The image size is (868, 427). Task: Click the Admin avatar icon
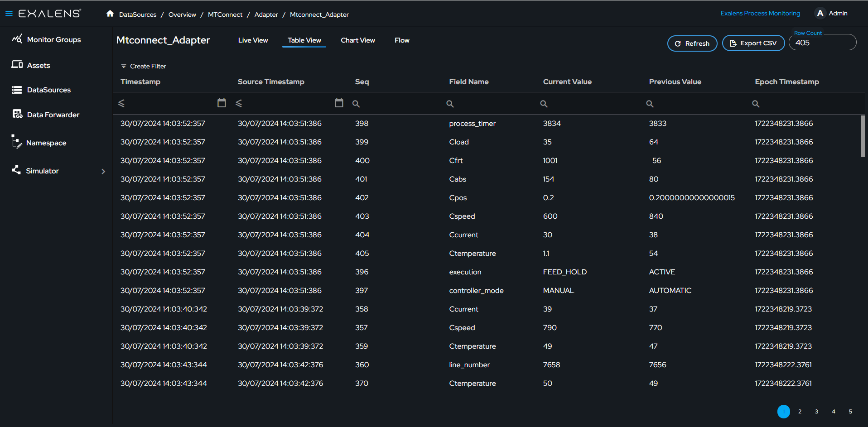[820, 13]
